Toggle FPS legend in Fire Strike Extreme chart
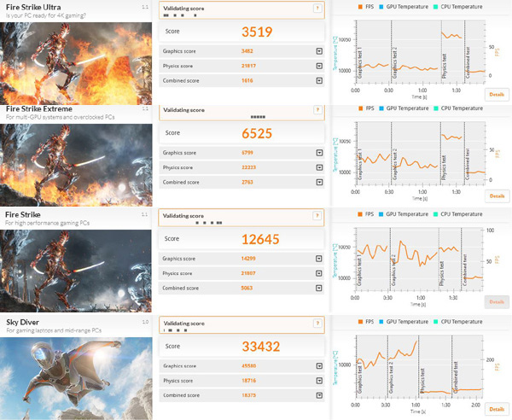The image size is (512, 420). click(x=366, y=108)
